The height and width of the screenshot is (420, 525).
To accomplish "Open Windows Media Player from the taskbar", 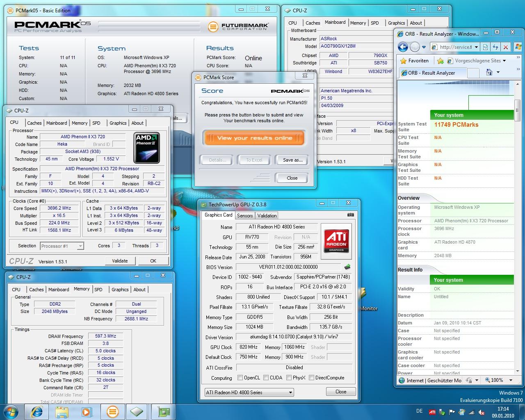I will click(x=87, y=412).
